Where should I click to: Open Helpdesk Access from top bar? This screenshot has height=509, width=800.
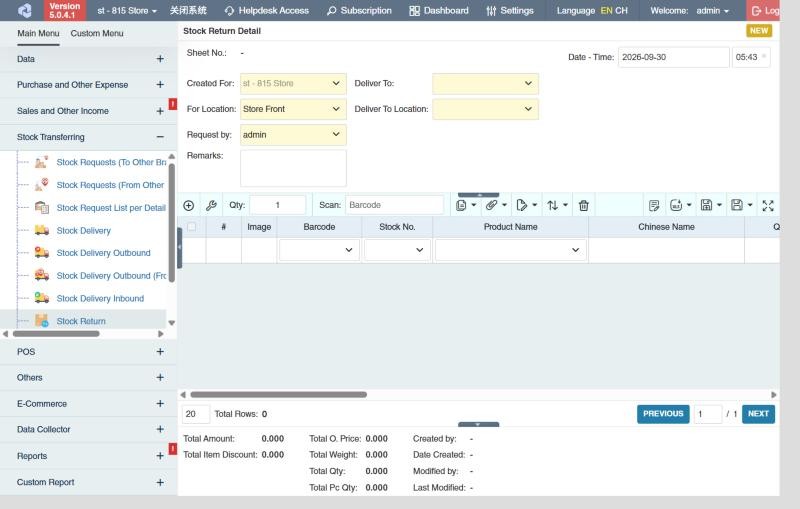point(266,10)
